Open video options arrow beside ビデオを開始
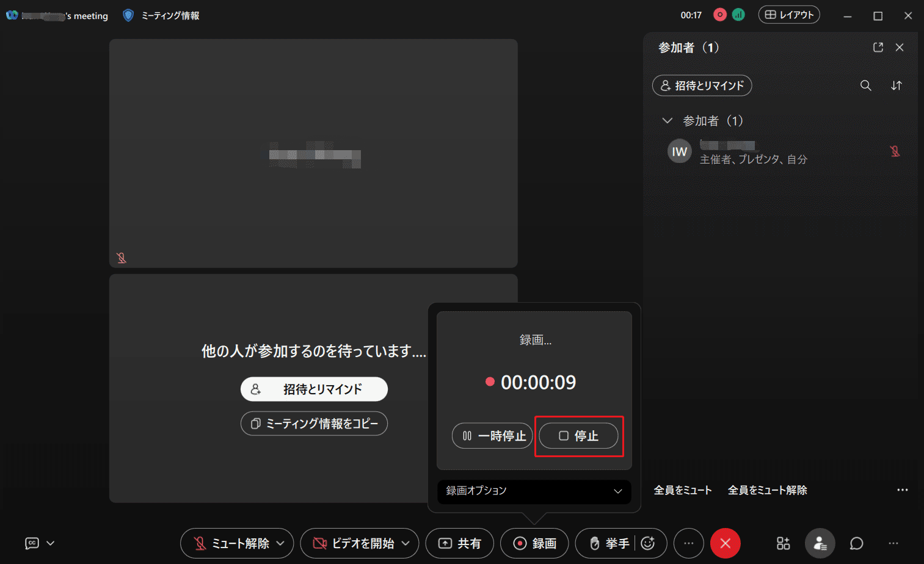The height and width of the screenshot is (564, 924). [406, 543]
